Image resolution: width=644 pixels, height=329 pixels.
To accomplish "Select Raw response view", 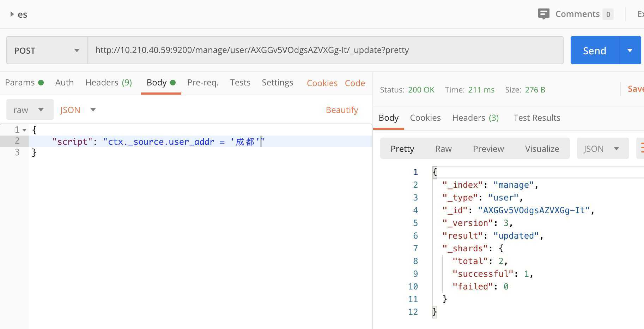I will click(x=443, y=149).
